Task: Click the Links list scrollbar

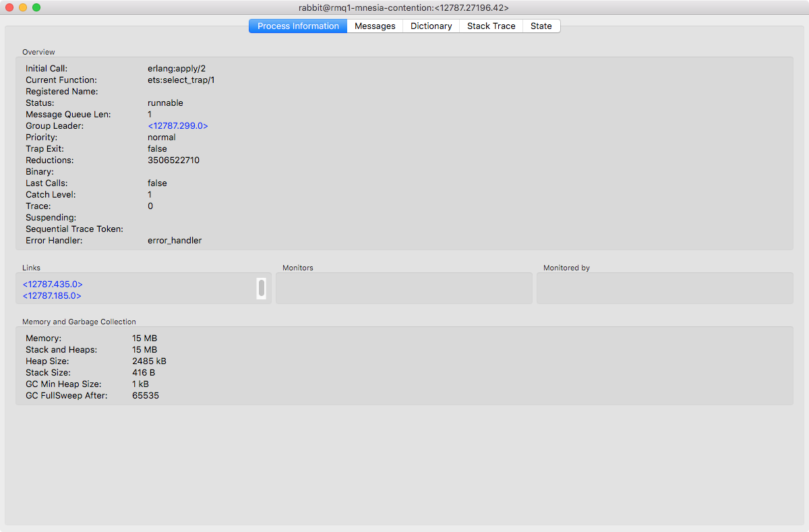Action: click(262, 289)
